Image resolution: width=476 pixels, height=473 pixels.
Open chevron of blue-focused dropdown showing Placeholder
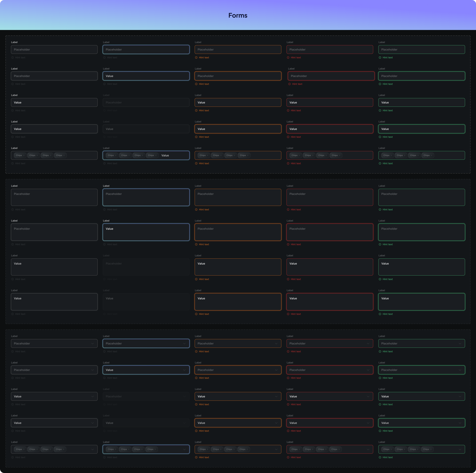(184, 344)
